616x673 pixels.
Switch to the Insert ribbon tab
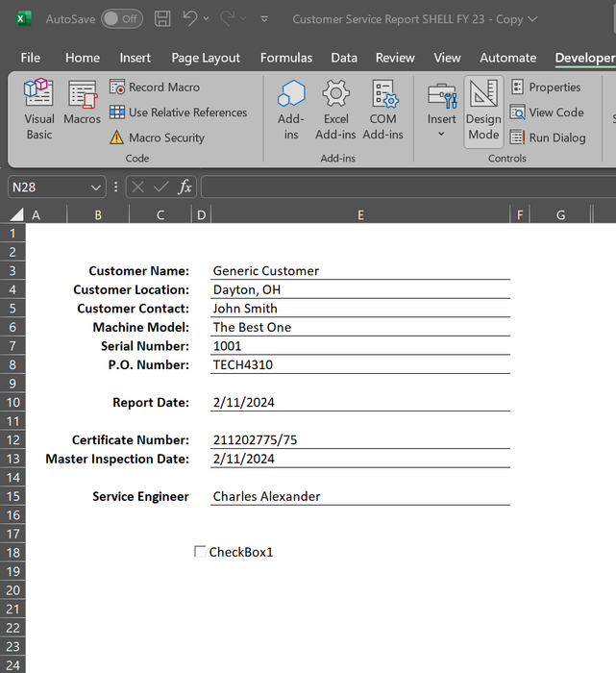pos(136,58)
